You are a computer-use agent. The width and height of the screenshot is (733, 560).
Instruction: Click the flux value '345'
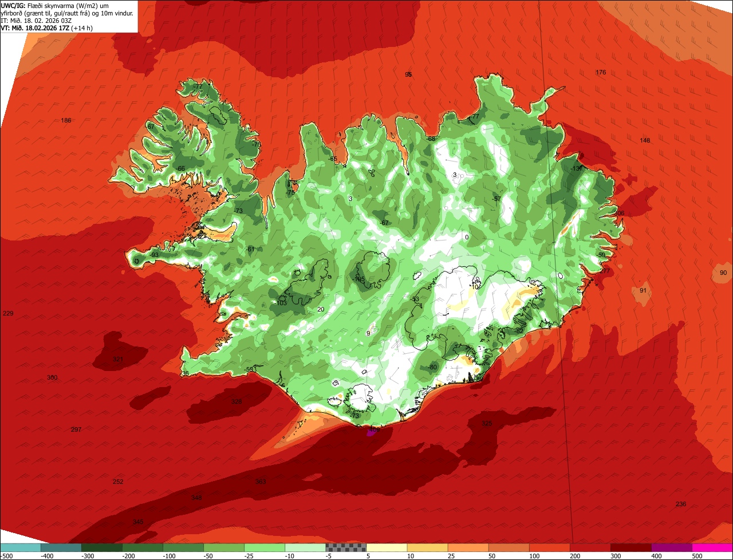coord(138,522)
